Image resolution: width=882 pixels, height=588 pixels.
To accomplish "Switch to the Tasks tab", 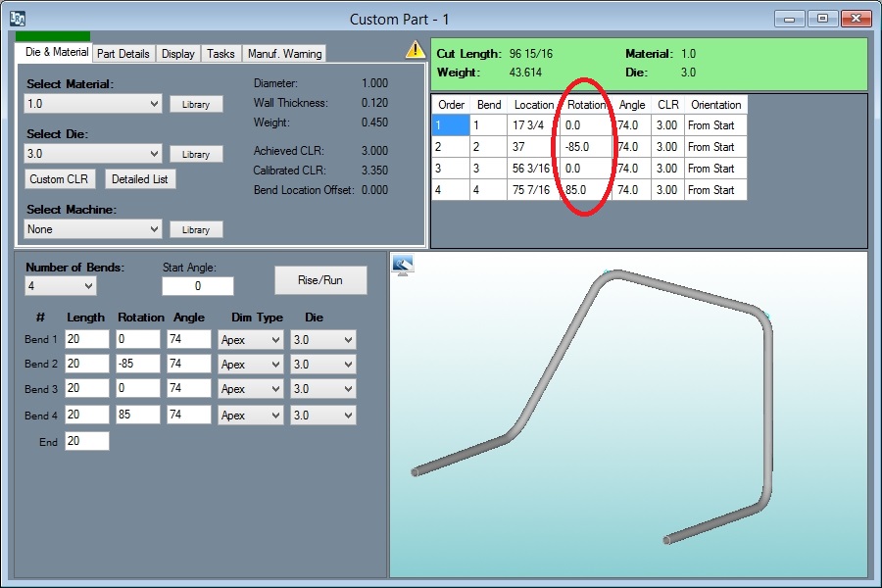I will [220, 54].
